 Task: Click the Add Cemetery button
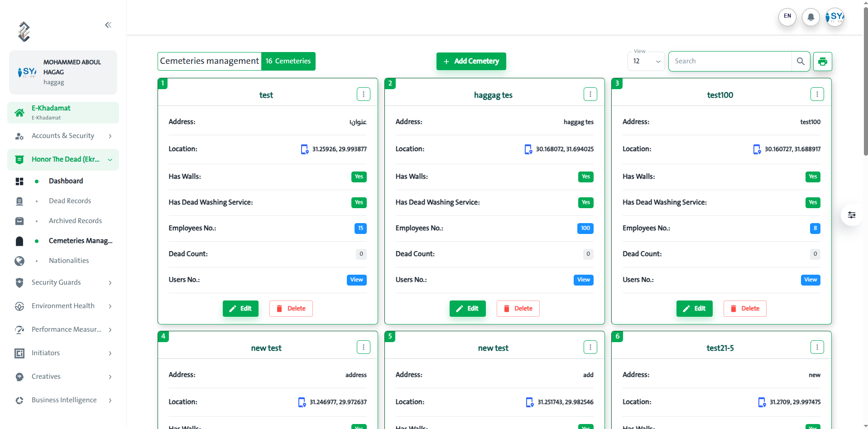pos(471,62)
